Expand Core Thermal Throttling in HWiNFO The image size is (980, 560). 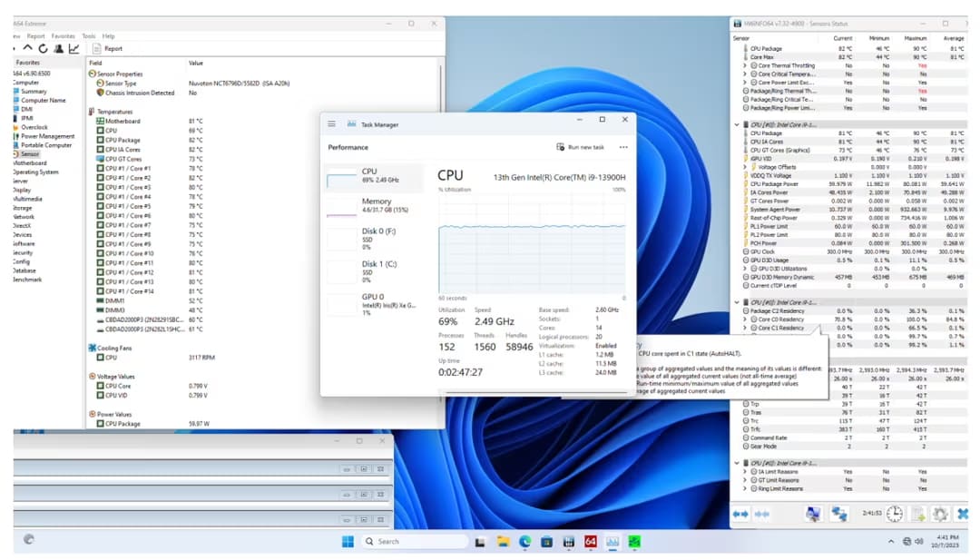click(x=744, y=65)
